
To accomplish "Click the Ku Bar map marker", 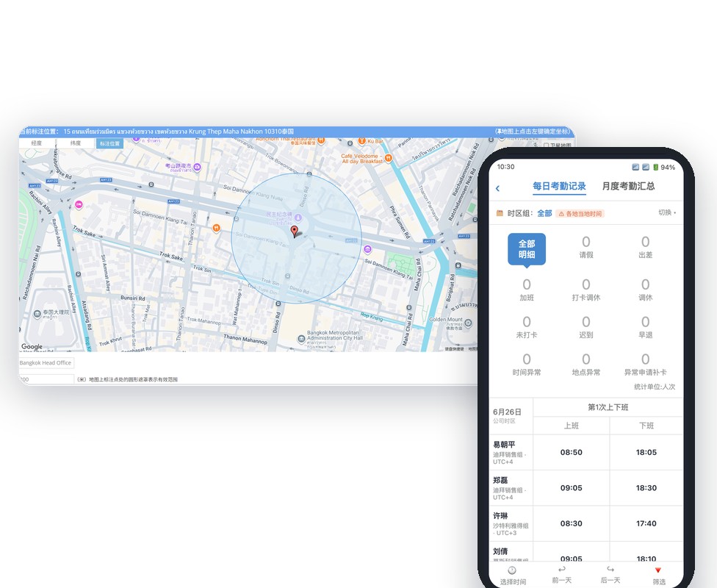I will [x=361, y=141].
